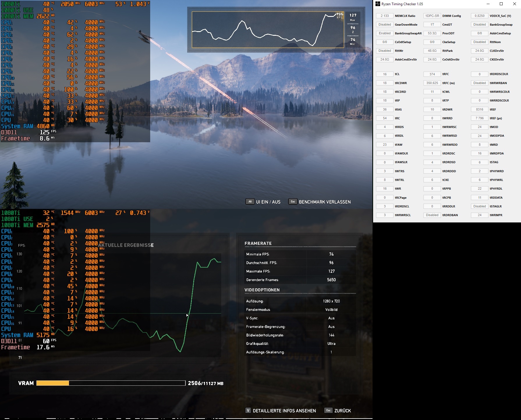Click the 'Durchschnittl. FPS:' value 96
521x420 pixels.
tap(331, 263)
